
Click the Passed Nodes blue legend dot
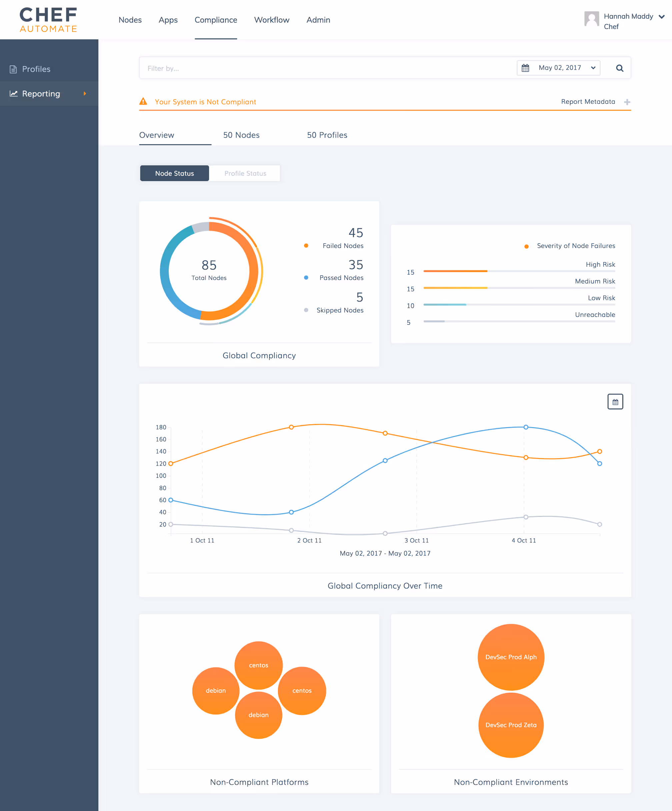306,278
